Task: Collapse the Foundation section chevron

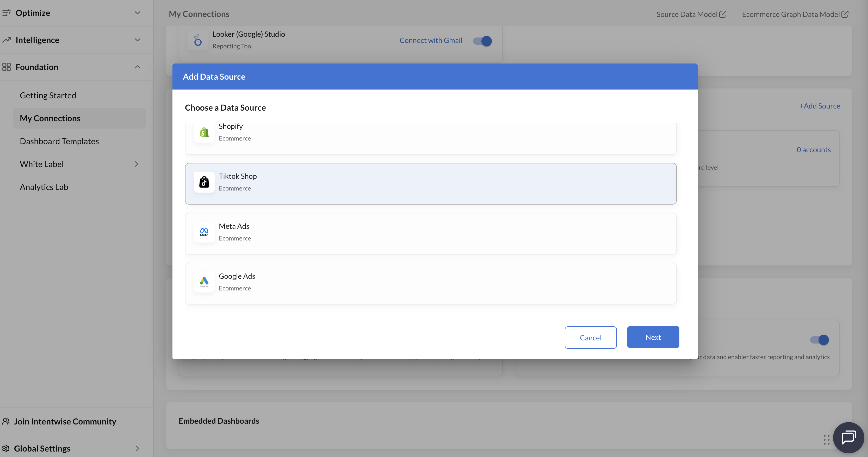Action: (x=138, y=67)
